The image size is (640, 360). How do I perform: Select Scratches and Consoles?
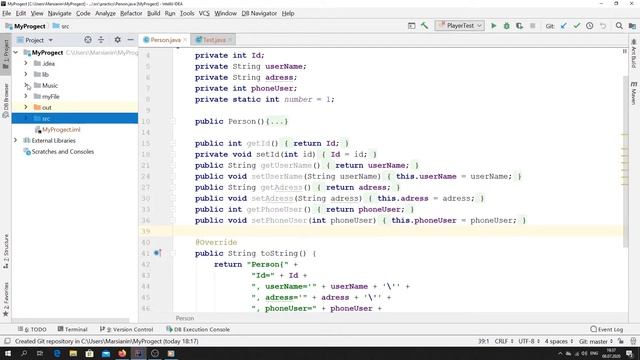(x=62, y=151)
